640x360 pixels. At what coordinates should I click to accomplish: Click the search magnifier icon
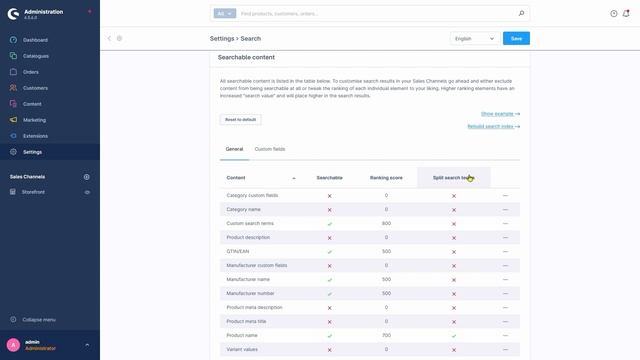pyautogui.click(x=521, y=13)
